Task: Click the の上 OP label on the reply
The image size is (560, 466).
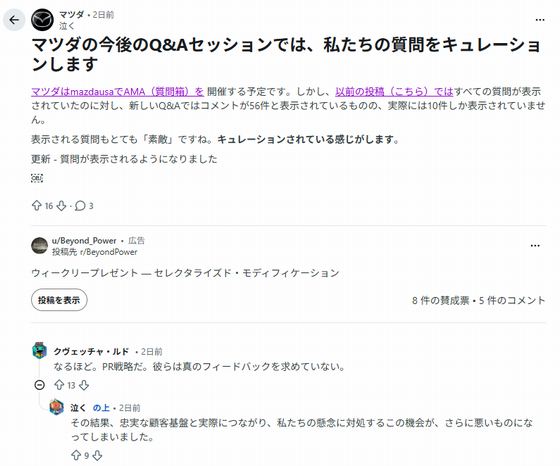Action: coord(101,408)
